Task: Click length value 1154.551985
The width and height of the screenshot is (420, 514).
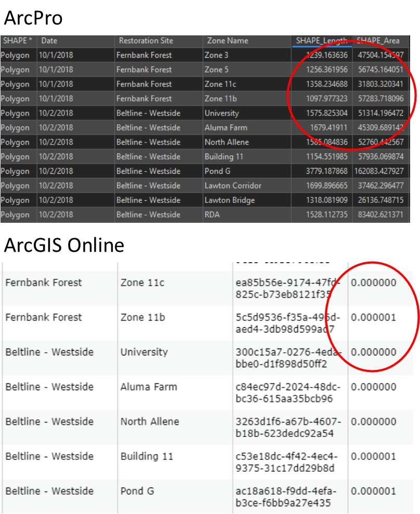Action: 326,157
